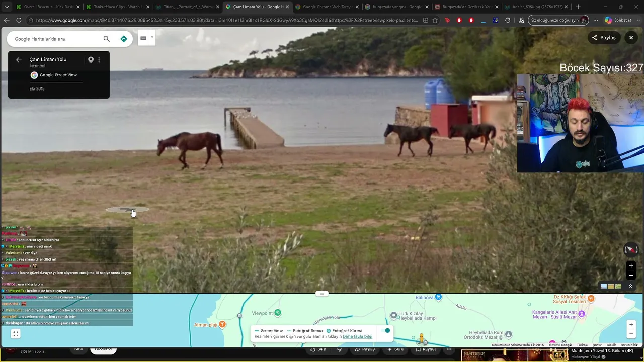Click the Muhteşem Yüzyıl video thumbnail
The width and height of the screenshot is (644, 362).
tap(514, 355)
